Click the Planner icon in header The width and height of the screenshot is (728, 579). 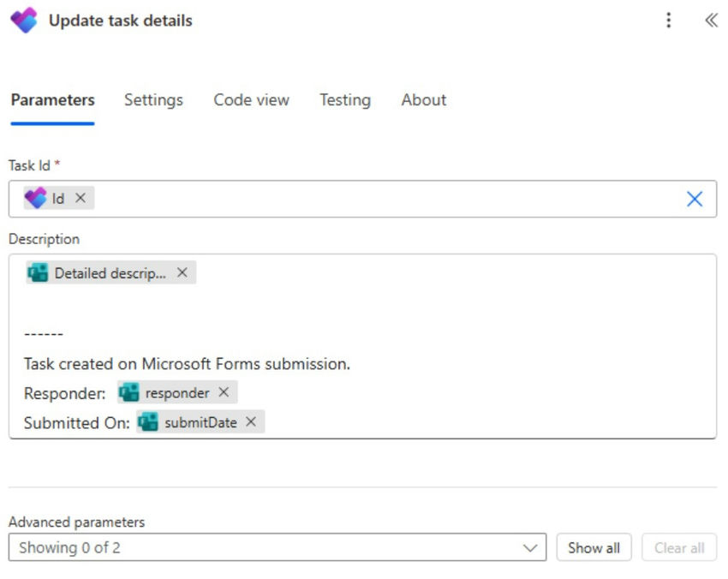click(x=23, y=21)
